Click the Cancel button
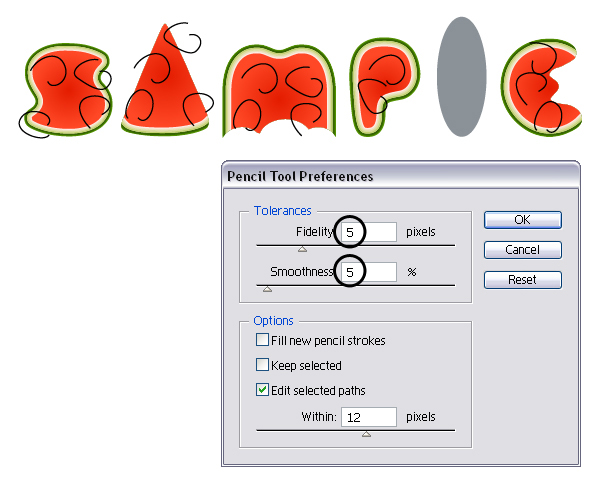 [522, 250]
